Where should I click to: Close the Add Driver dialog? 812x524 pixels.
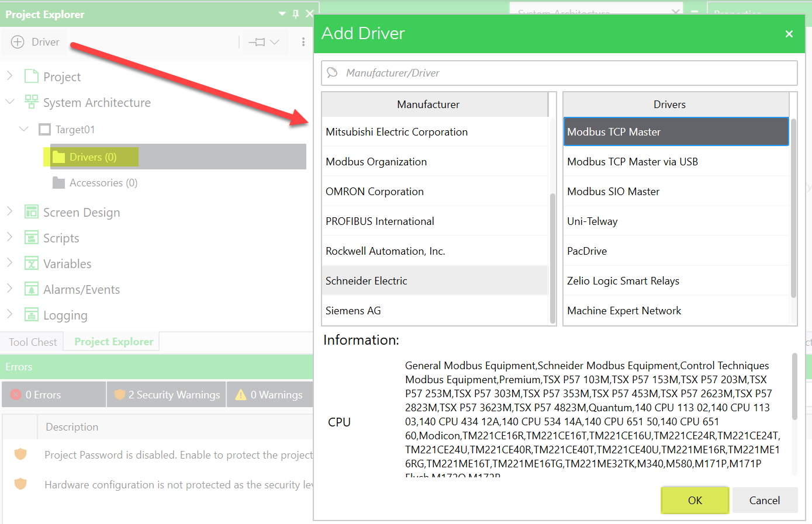(789, 34)
